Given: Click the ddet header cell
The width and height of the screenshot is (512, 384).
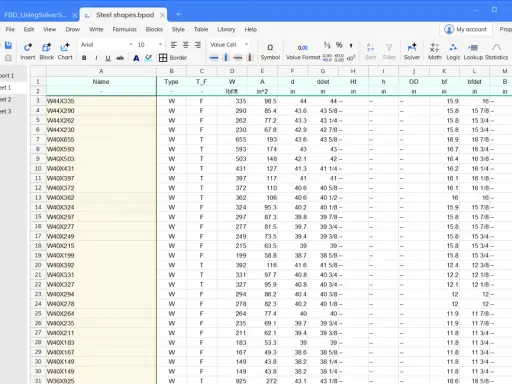Looking at the screenshot, I should 323,81.
